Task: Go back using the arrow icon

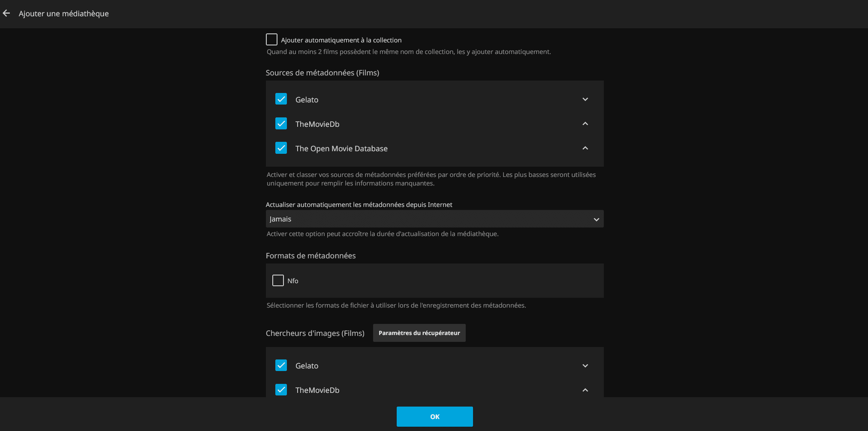Action: [6, 13]
